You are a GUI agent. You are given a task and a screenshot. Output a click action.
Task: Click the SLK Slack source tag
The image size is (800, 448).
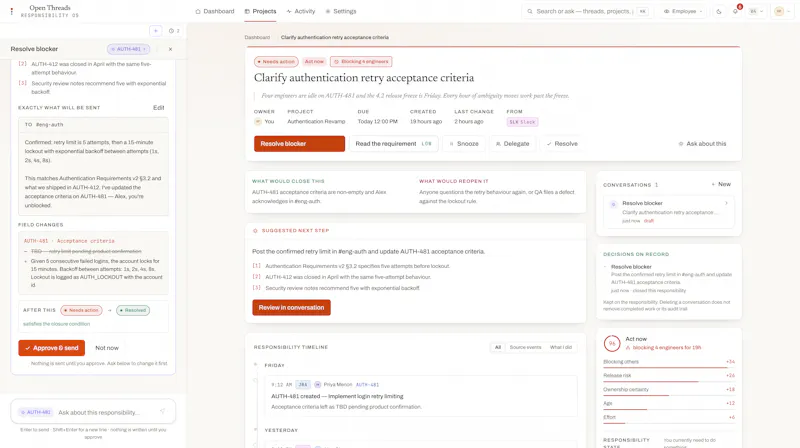click(x=522, y=122)
